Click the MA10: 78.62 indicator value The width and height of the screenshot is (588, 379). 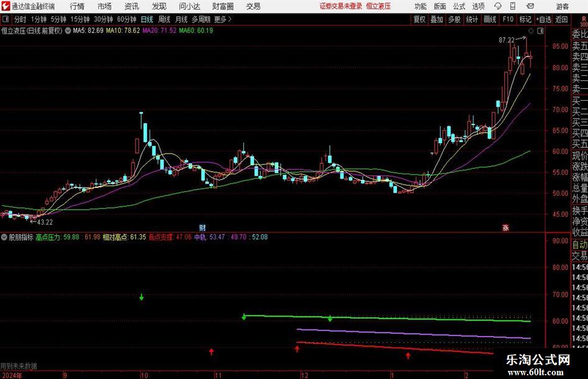pyautogui.click(x=123, y=30)
